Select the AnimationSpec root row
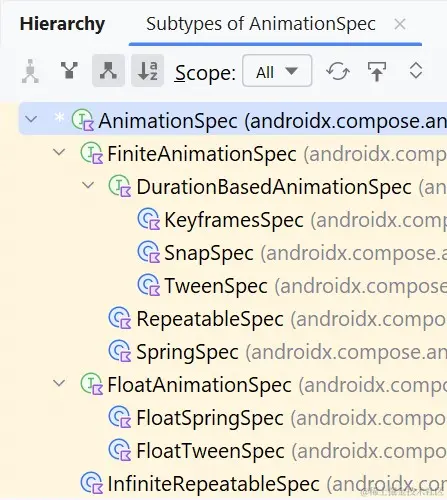The width and height of the screenshot is (447, 500). 233,120
